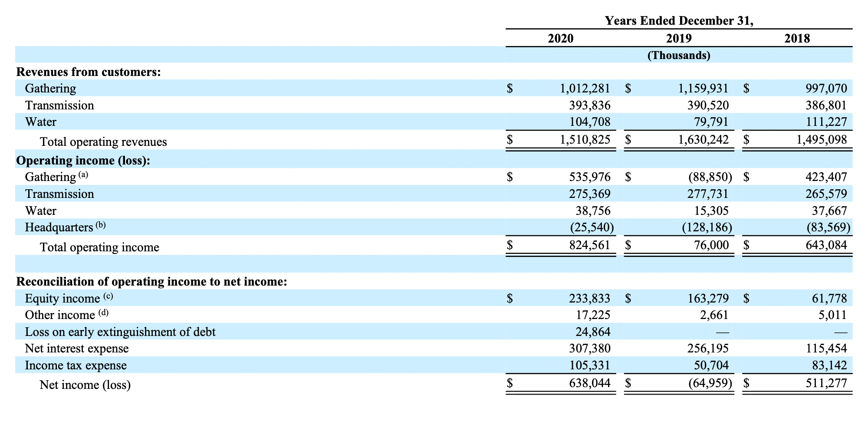868x421 pixels.
Task: Select Income tax expense 105,331
Action: (x=590, y=365)
